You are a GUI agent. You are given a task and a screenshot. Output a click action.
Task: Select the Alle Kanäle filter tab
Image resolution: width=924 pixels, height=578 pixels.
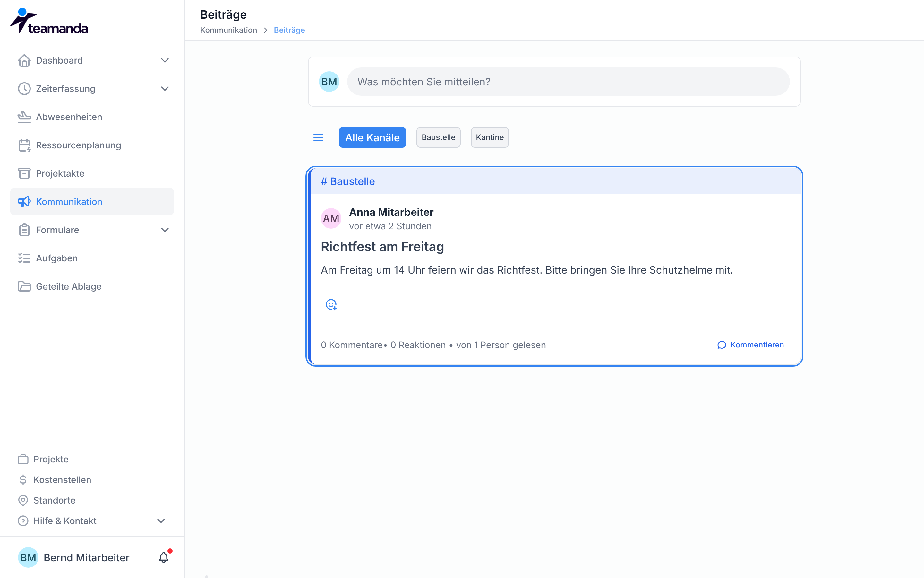pos(372,138)
